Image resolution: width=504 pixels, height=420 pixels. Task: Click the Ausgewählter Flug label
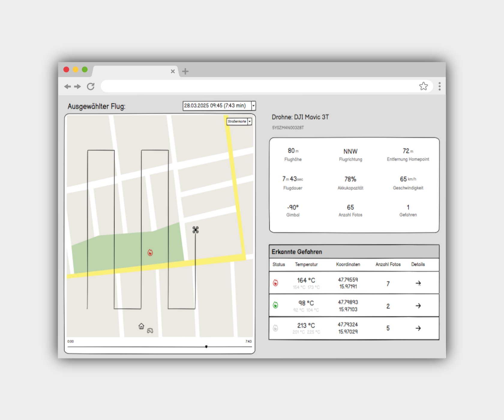coord(97,106)
